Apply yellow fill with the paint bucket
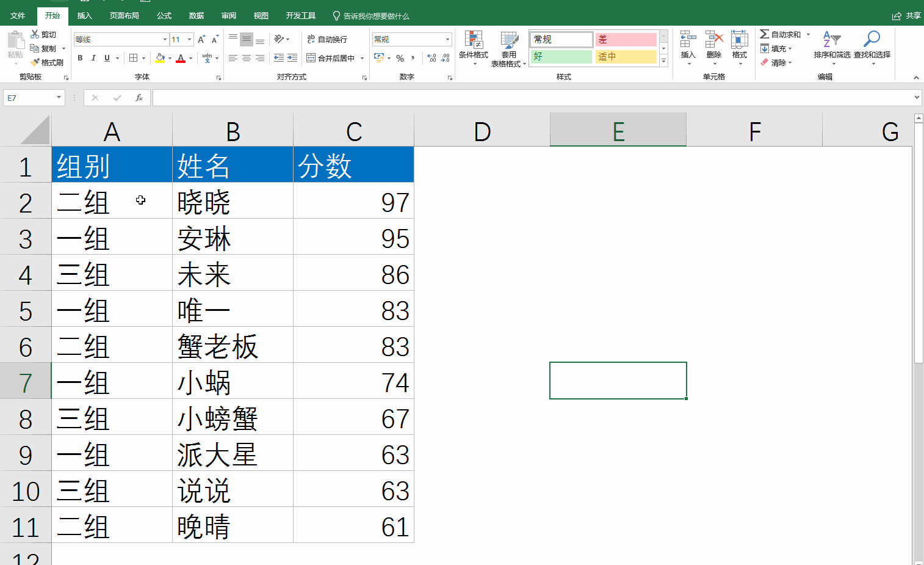Image resolution: width=924 pixels, height=565 pixels. click(160, 58)
